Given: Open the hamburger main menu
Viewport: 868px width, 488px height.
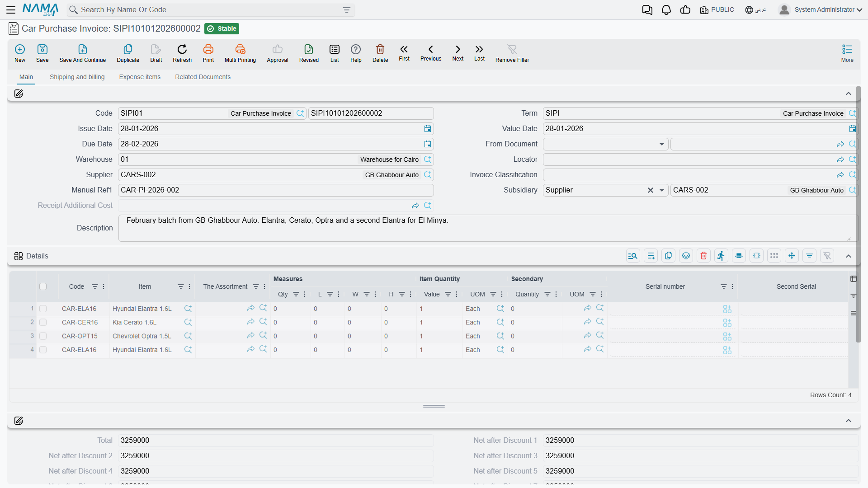Looking at the screenshot, I should click(11, 9).
